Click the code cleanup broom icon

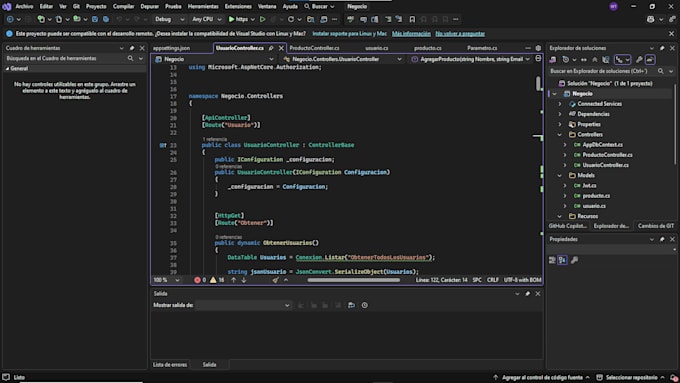click(275, 280)
